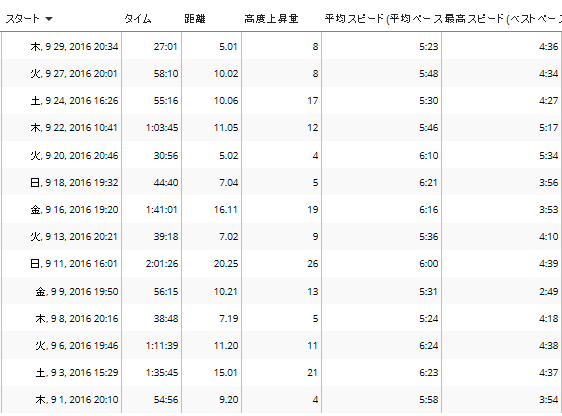The width and height of the screenshot is (562, 416).
Task: Sort by the 高度上昇量 column header
Action: click(x=271, y=19)
